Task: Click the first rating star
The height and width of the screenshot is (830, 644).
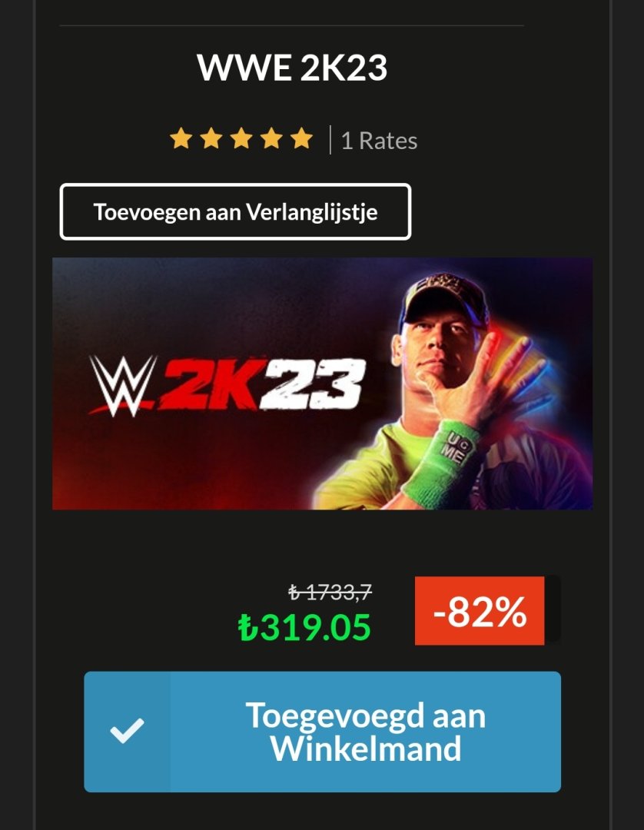Action: [181, 138]
